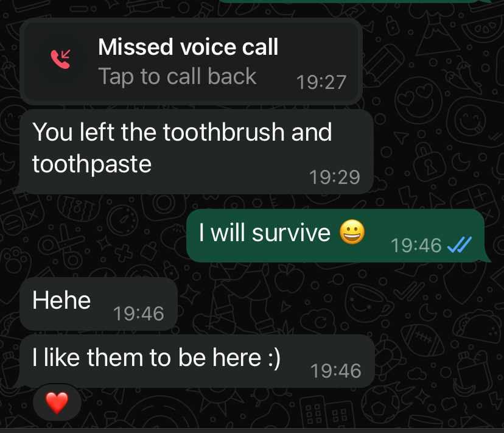Tap the "Missed voice call" title
This screenshot has height=433, width=504.
point(188,47)
